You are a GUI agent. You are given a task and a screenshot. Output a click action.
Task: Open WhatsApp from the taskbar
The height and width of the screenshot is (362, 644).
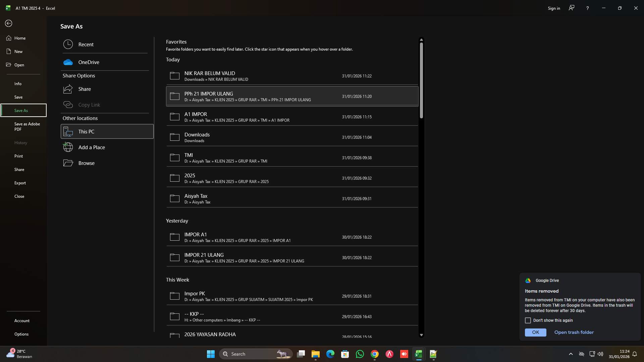[360, 354]
